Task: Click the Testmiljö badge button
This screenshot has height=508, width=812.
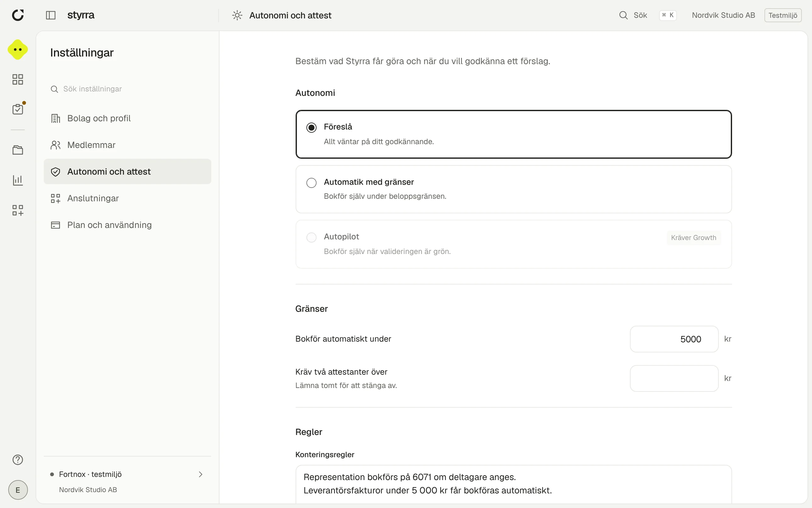Action: tap(783, 15)
